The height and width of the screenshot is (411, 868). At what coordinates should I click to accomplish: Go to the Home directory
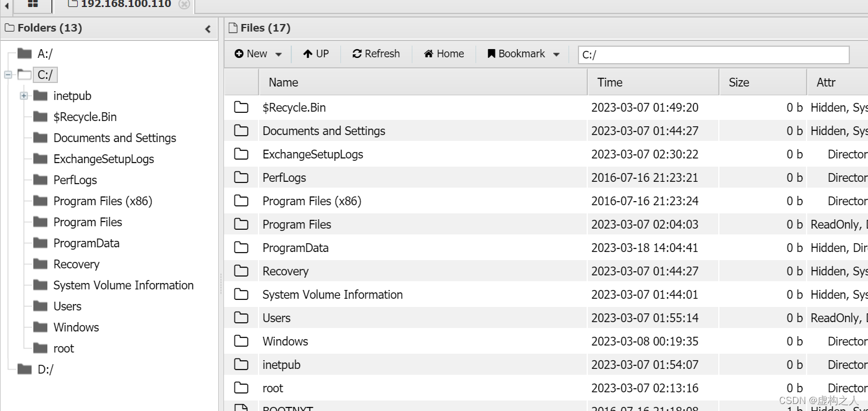click(444, 54)
